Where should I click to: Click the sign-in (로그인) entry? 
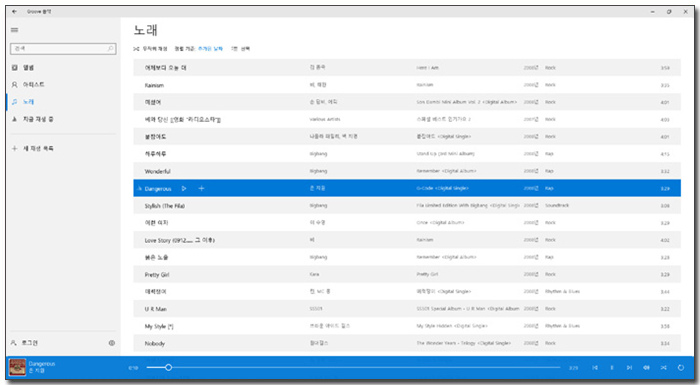[25, 343]
